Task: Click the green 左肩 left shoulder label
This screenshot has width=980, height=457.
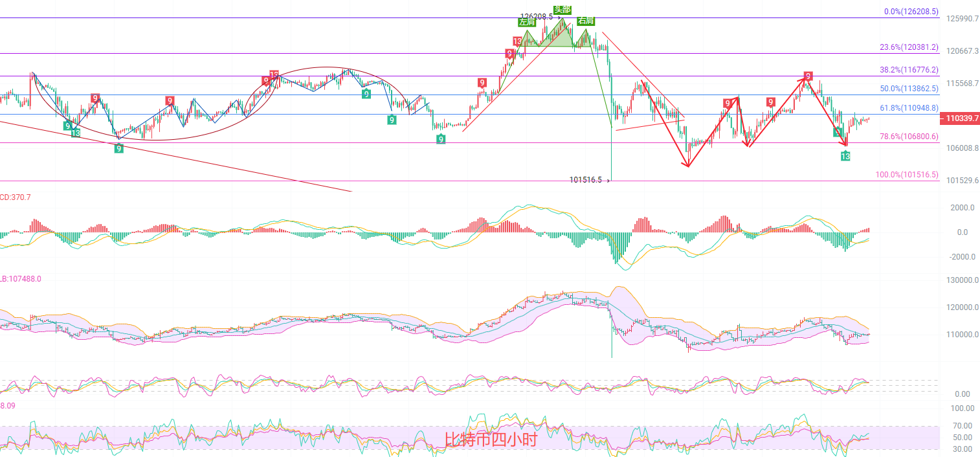Action: pos(527,21)
